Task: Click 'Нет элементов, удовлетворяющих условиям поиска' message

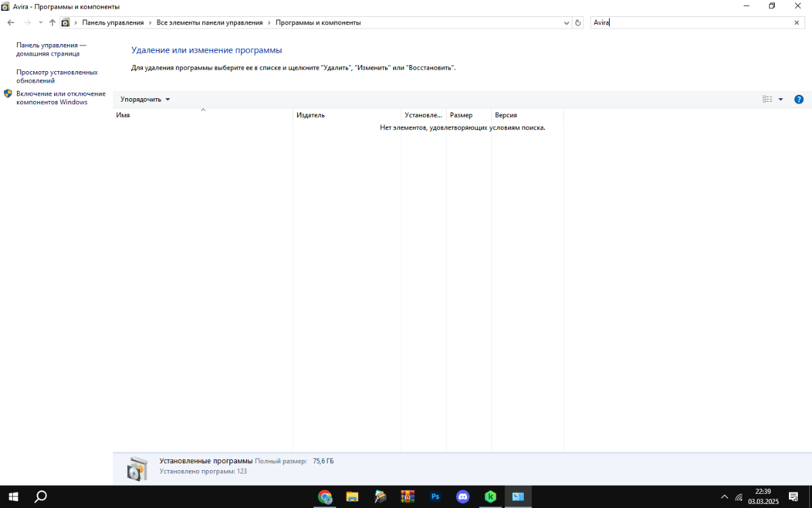Action: [x=463, y=127]
